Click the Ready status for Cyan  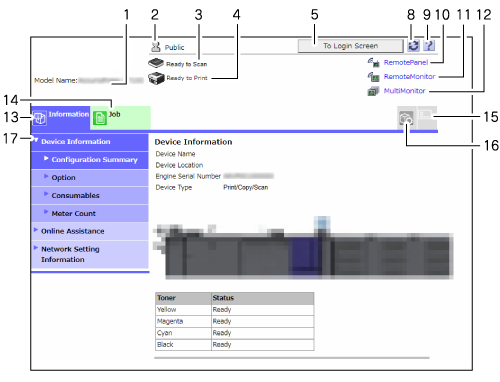coord(222,333)
